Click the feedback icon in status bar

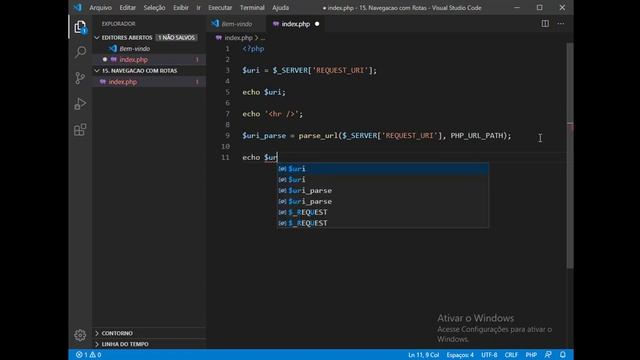click(x=548, y=355)
